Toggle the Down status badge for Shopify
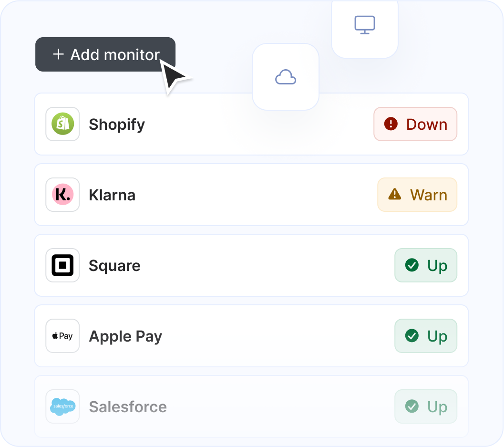504x447 pixels. [x=415, y=124]
